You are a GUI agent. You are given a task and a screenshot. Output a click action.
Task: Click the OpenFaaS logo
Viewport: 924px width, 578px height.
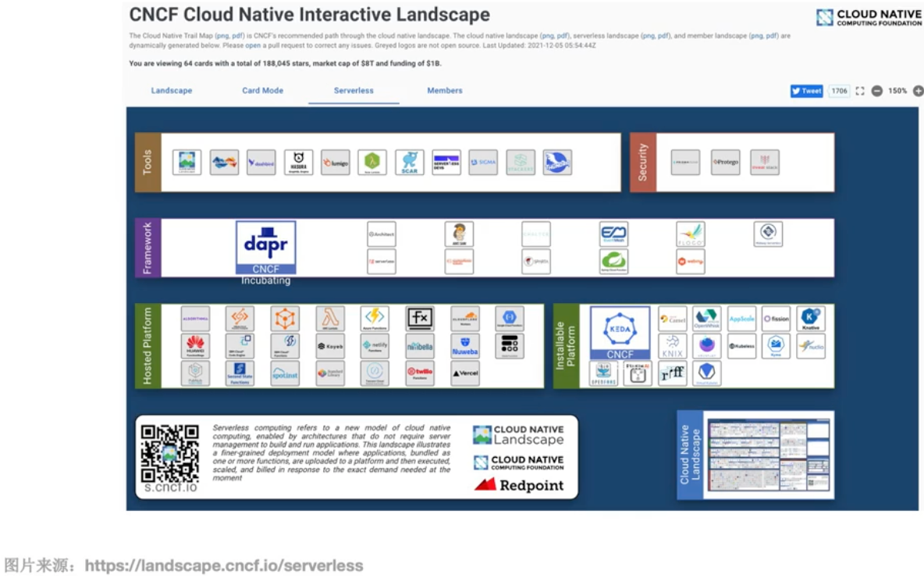click(603, 373)
